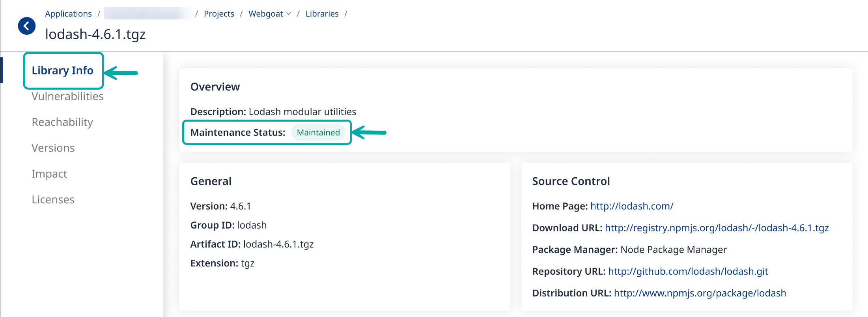Open the GitHub lodash repository URL
The height and width of the screenshot is (317, 868).
(x=688, y=272)
